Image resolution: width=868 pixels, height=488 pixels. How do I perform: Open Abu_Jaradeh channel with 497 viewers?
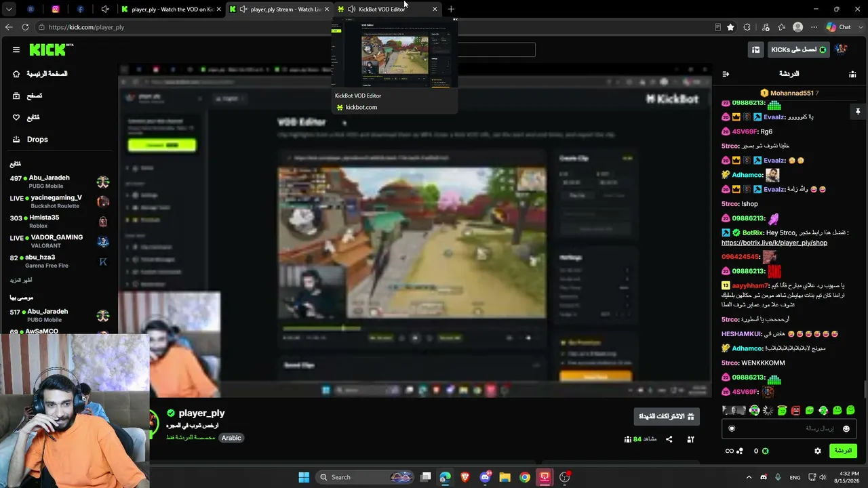coord(60,182)
